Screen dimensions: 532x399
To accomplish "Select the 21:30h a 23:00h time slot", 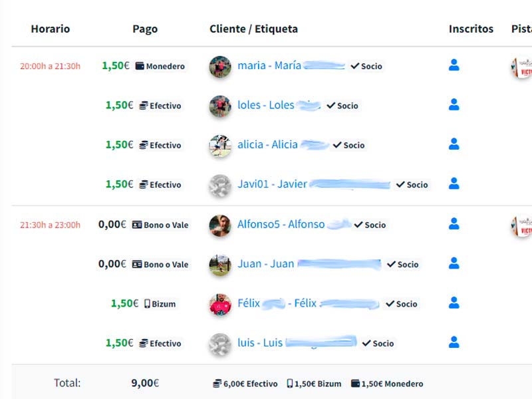I will pyautogui.click(x=51, y=225).
